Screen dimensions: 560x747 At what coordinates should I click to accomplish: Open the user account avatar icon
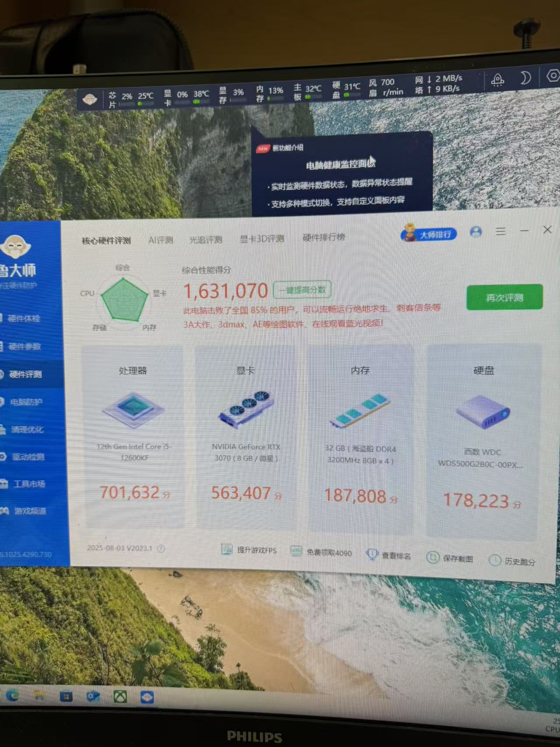476,232
